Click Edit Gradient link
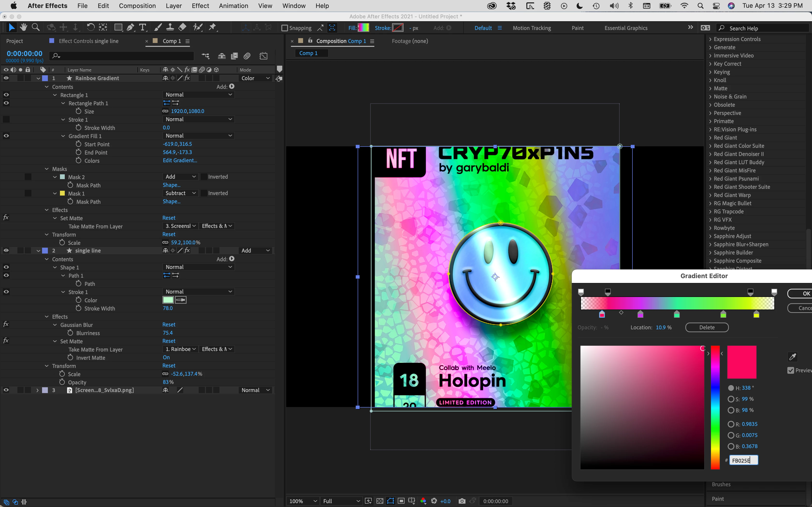 pyautogui.click(x=180, y=161)
